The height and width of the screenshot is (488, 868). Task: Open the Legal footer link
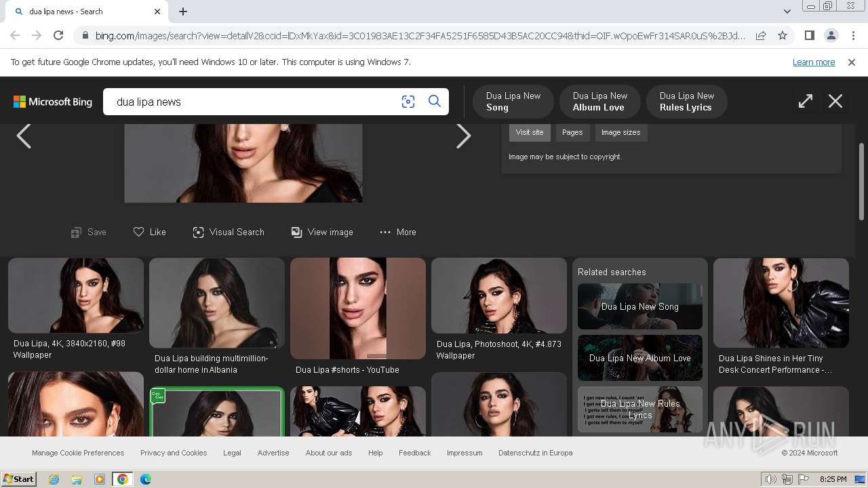pyautogui.click(x=232, y=453)
